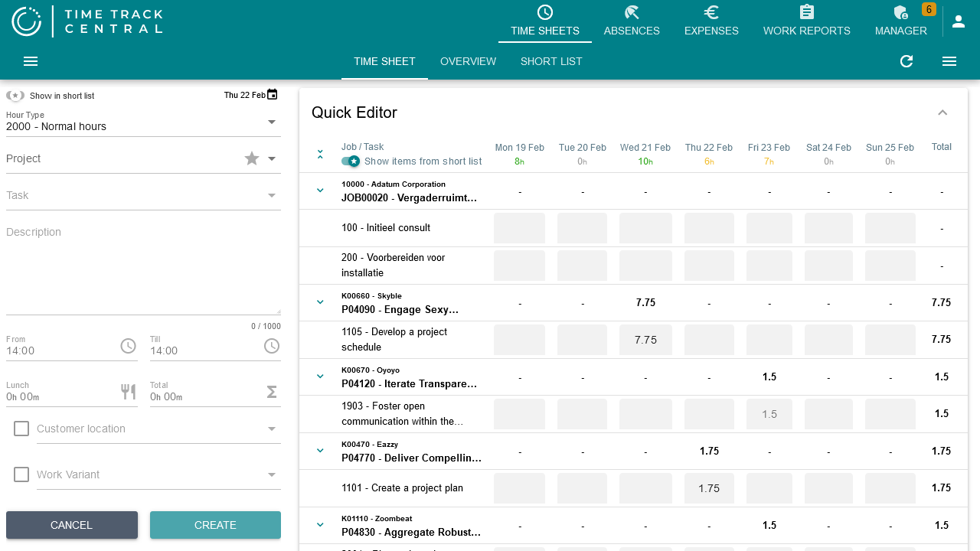Toggle Show in short list switch

15,96
